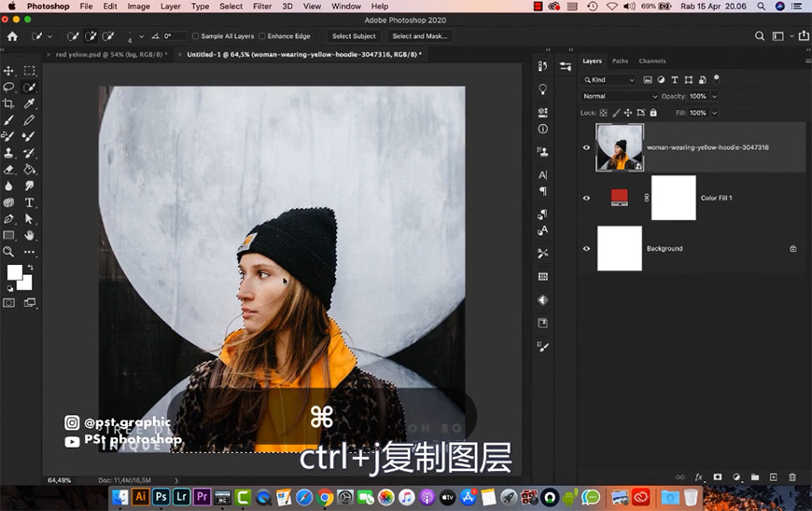812x511 pixels.
Task: Toggle lock all for layer
Action: (x=653, y=113)
